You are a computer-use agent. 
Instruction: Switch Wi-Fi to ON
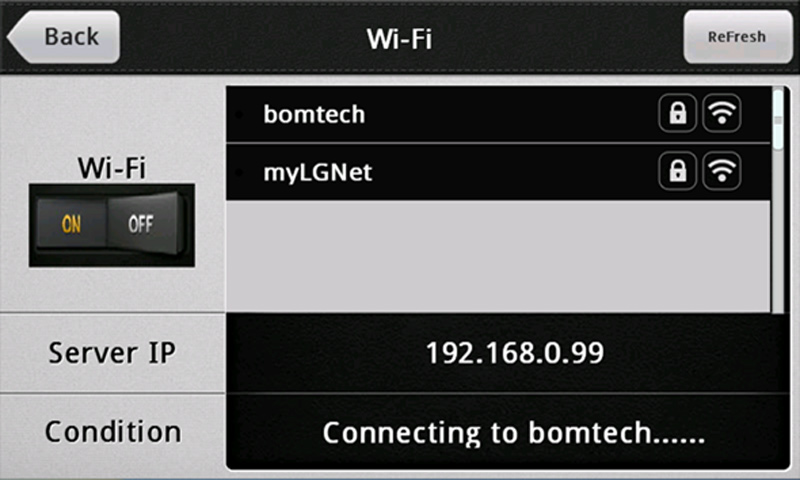pos(71,224)
